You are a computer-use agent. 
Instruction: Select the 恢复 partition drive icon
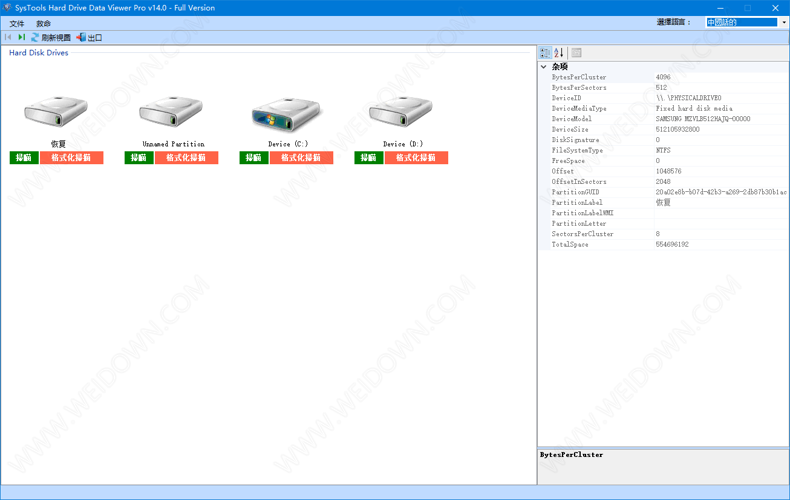(56, 111)
